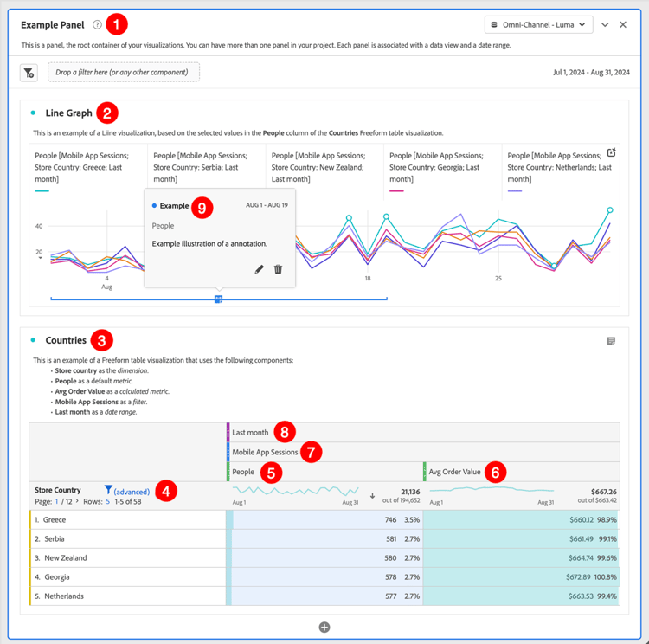
Task: Click the teal Greece legend color line
Action: (42, 191)
